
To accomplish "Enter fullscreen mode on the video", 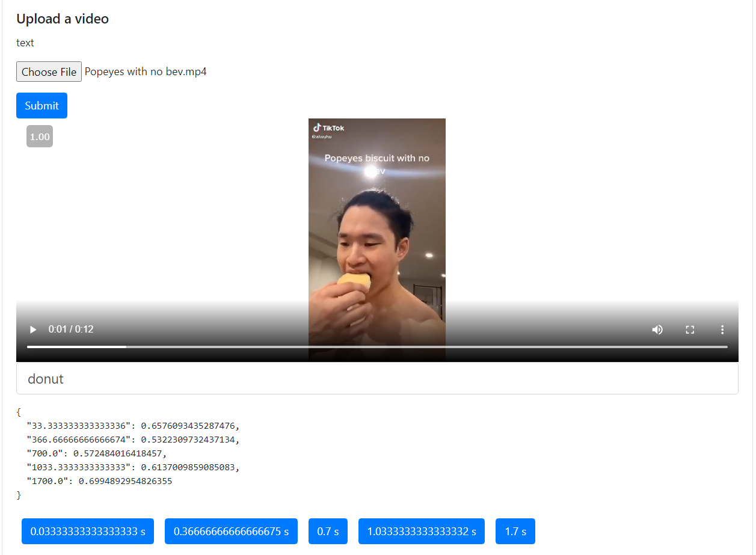I will [690, 330].
